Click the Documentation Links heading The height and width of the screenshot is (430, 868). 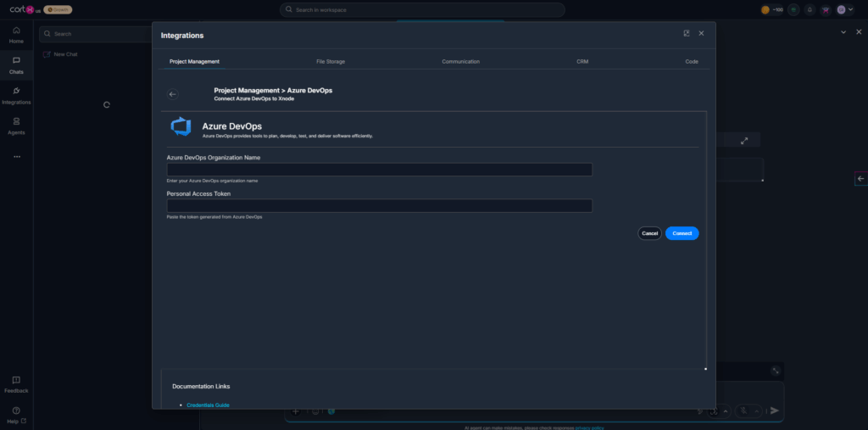pos(201,386)
